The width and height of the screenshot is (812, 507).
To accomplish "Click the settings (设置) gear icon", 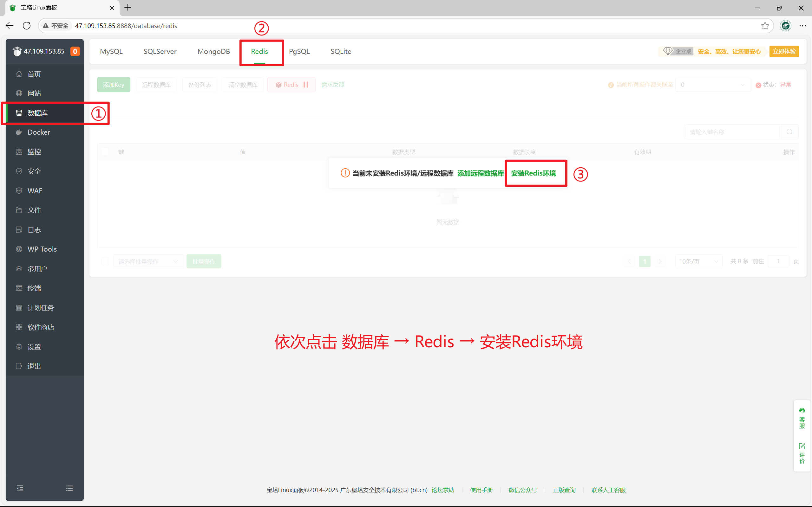I will [19, 347].
